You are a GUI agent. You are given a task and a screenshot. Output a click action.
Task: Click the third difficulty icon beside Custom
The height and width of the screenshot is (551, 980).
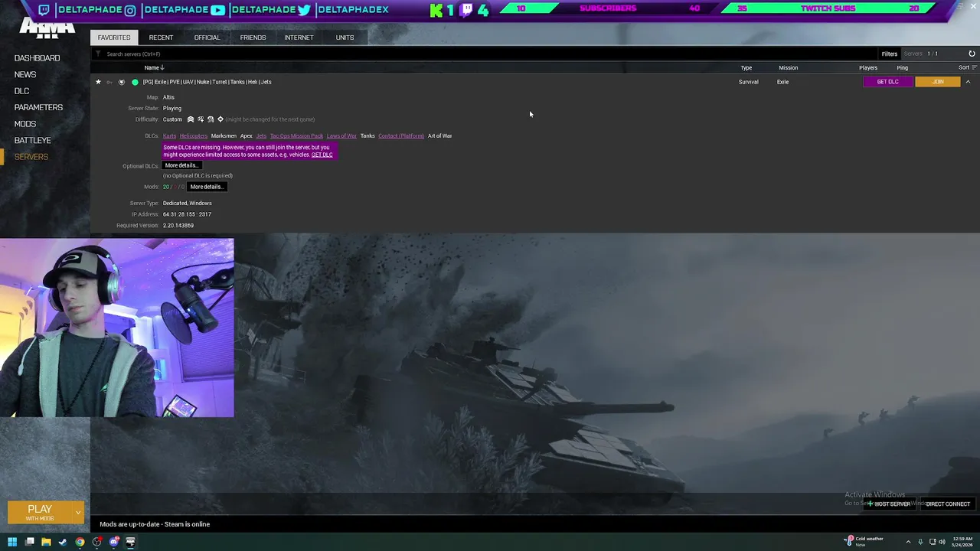click(211, 119)
